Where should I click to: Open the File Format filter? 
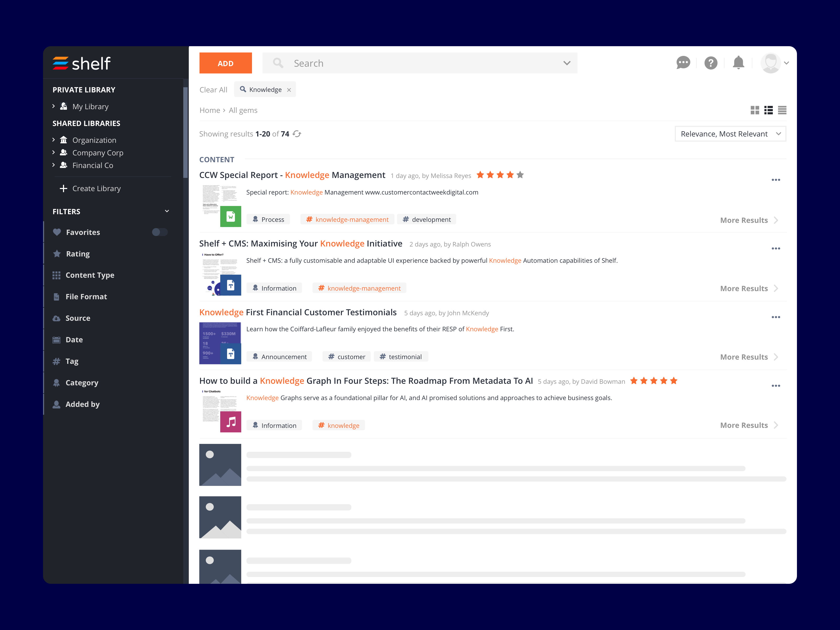(86, 297)
